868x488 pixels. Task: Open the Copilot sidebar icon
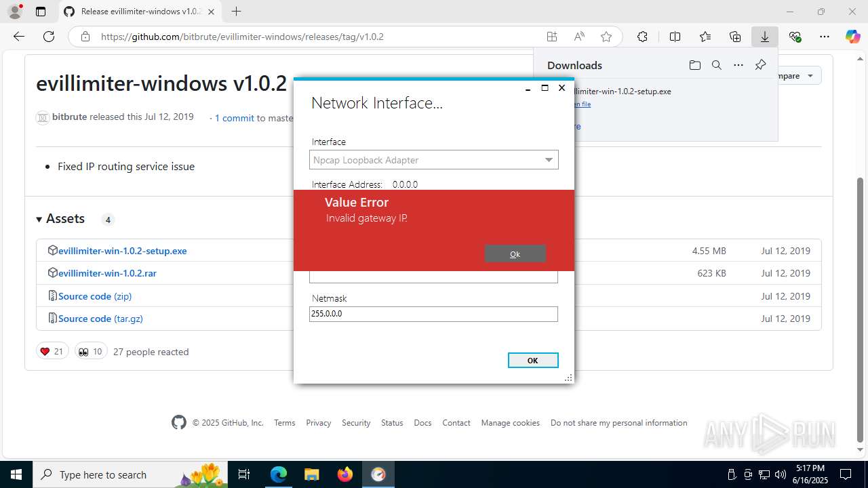tap(852, 37)
